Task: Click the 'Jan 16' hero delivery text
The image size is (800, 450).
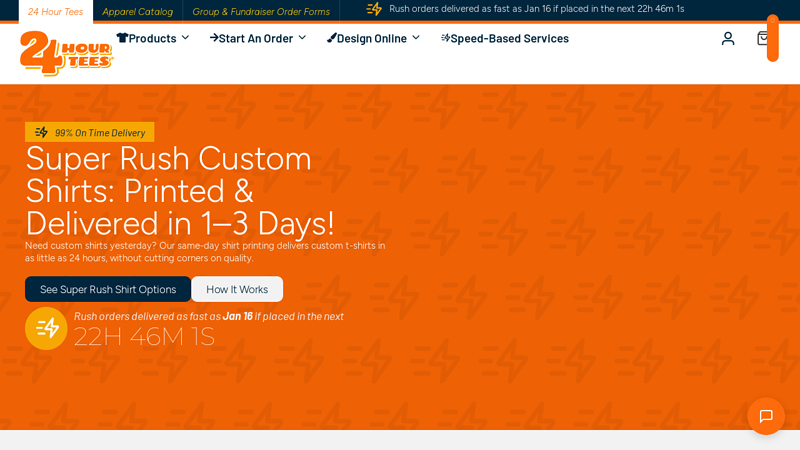Action: point(238,316)
